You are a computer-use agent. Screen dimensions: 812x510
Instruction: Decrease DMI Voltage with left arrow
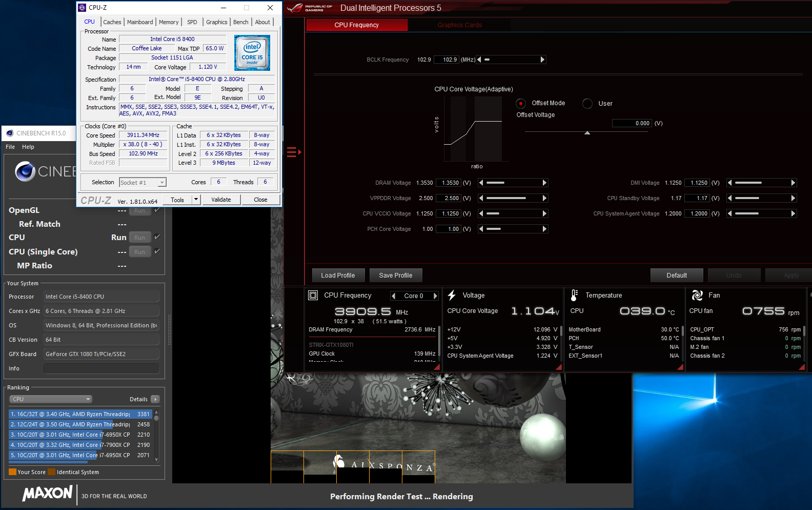(730, 183)
